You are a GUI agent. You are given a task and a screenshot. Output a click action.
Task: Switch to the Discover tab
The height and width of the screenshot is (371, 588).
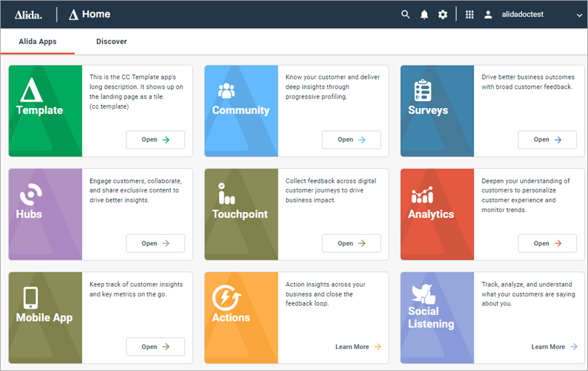pos(111,41)
